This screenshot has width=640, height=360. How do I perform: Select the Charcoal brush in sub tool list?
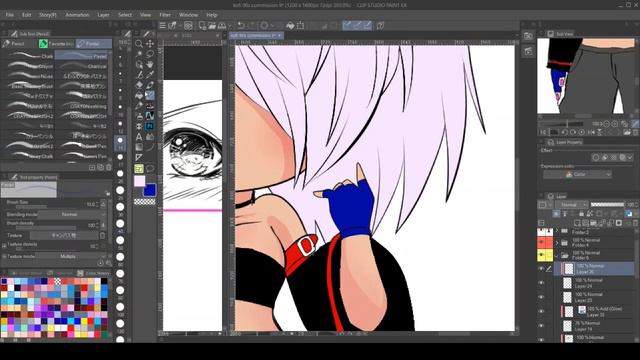click(x=82, y=66)
